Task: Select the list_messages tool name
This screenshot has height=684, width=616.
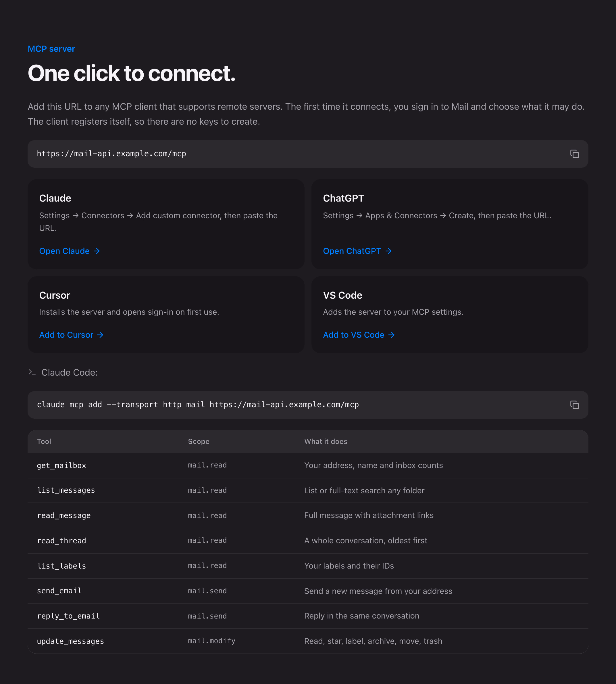Action: point(66,490)
